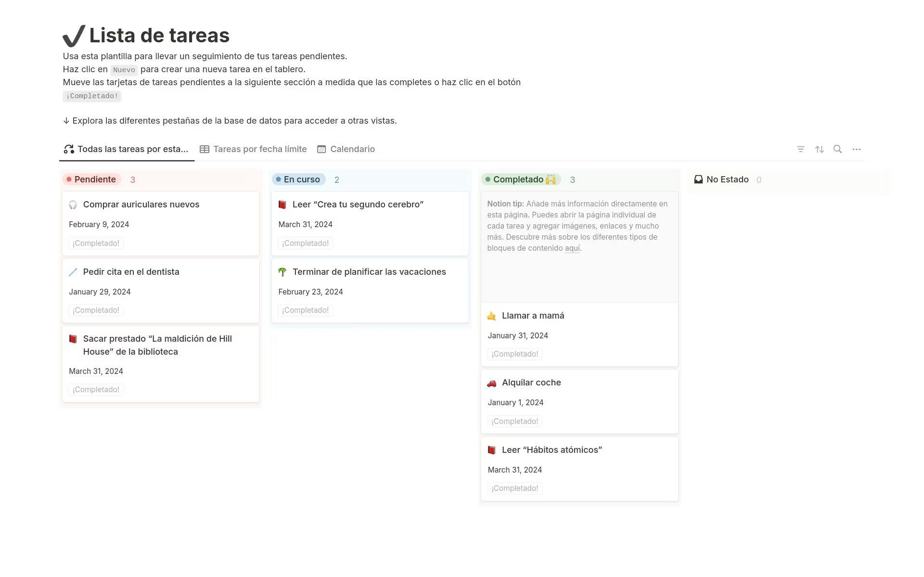Mark "Comprar auriculares nuevos" as completed
The height and width of the screenshot is (577, 924).
(95, 243)
